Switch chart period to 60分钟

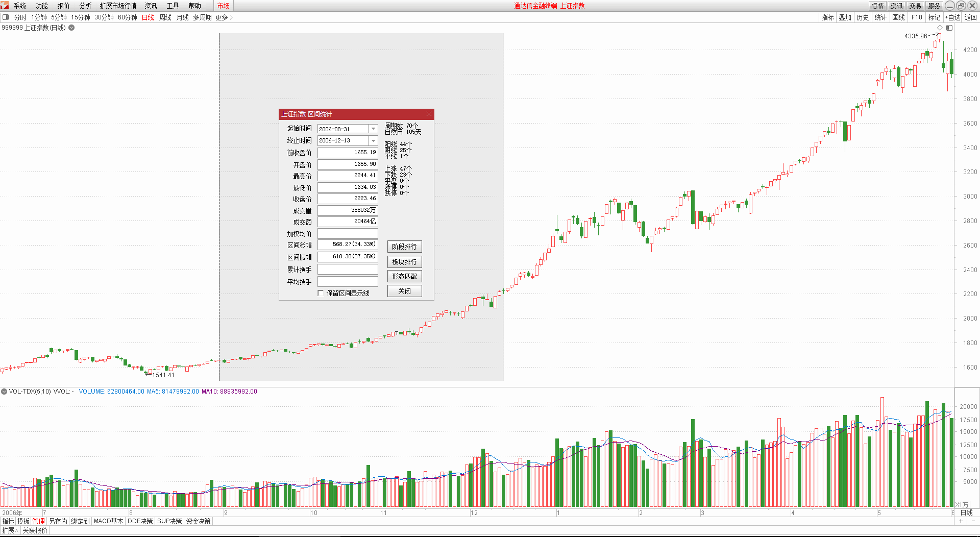point(127,17)
